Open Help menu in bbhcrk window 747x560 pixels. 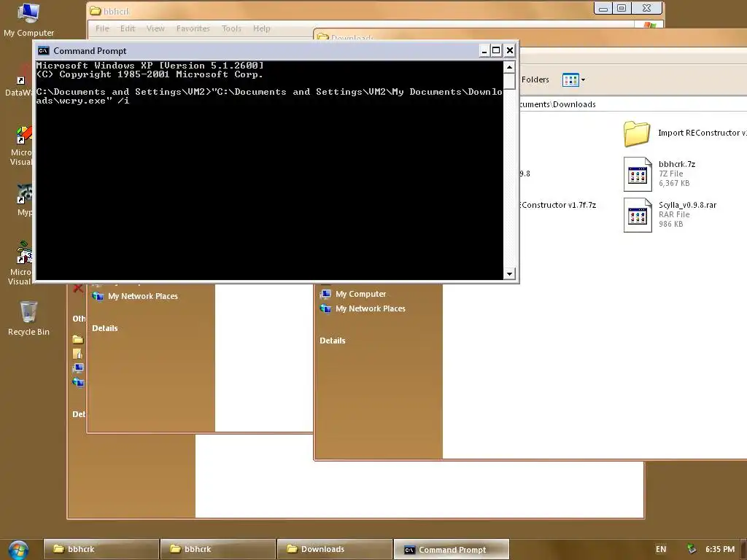[x=262, y=28]
